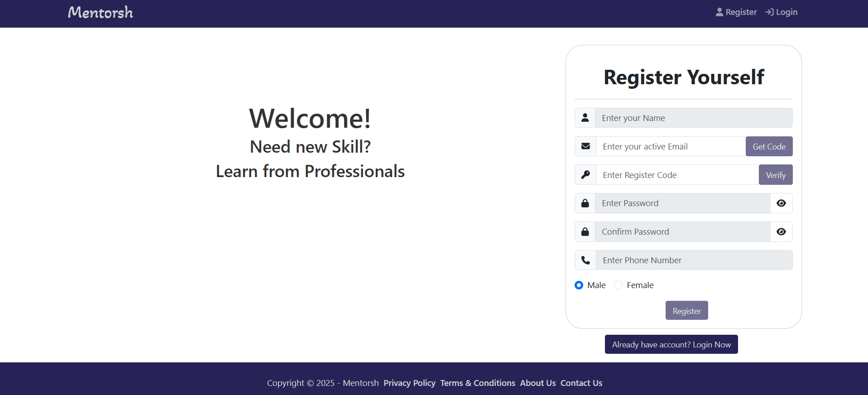This screenshot has height=395, width=868.
Task: Show password using Enter Password eye icon
Action: (x=781, y=203)
